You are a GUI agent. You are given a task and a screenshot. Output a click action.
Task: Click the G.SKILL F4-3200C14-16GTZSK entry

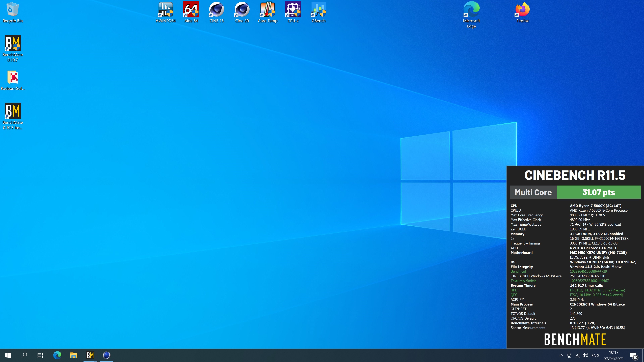599,239
